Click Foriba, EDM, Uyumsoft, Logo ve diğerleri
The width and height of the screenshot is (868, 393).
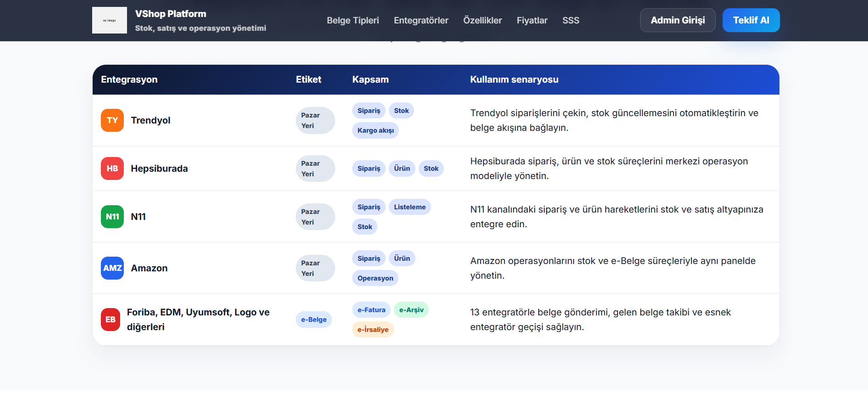click(198, 320)
